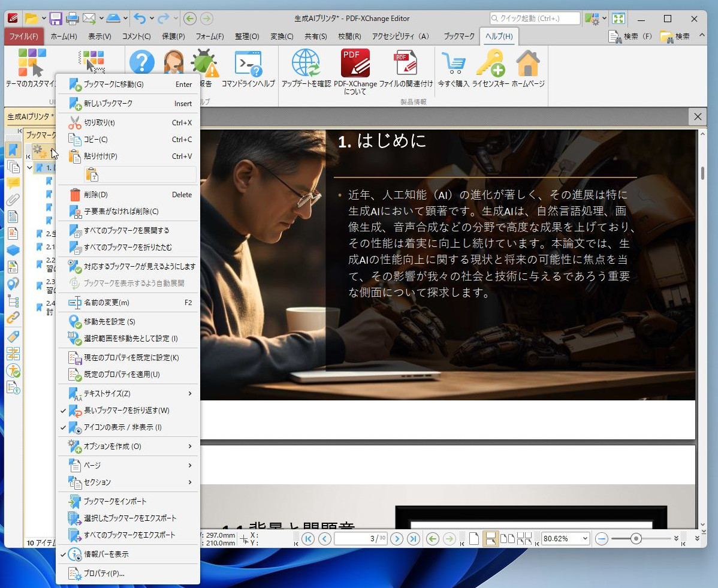
Task: Click the zoom out minus button
Action: pos(602,539)
